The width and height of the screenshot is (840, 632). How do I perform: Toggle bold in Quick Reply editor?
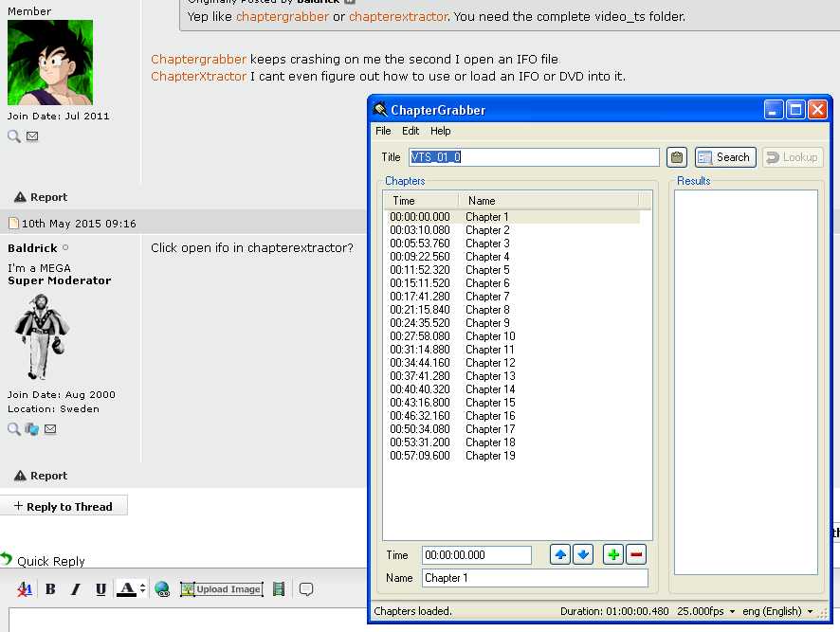click(50, 589)
